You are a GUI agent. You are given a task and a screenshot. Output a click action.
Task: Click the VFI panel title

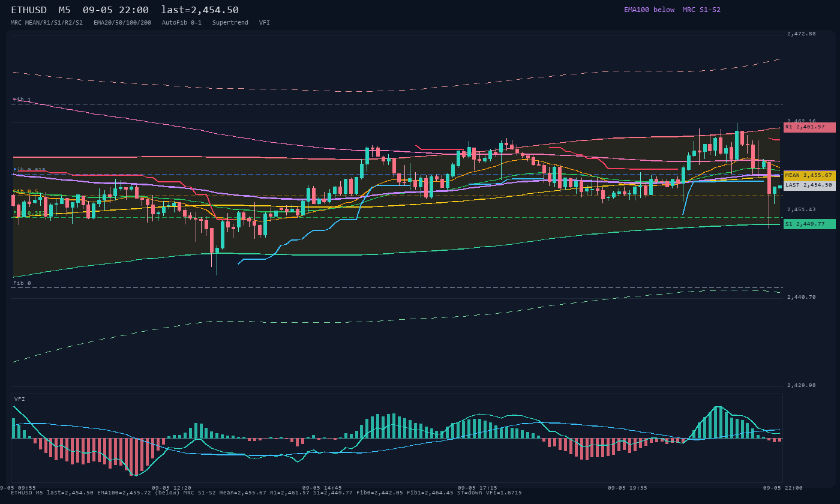tap(20, 399)
